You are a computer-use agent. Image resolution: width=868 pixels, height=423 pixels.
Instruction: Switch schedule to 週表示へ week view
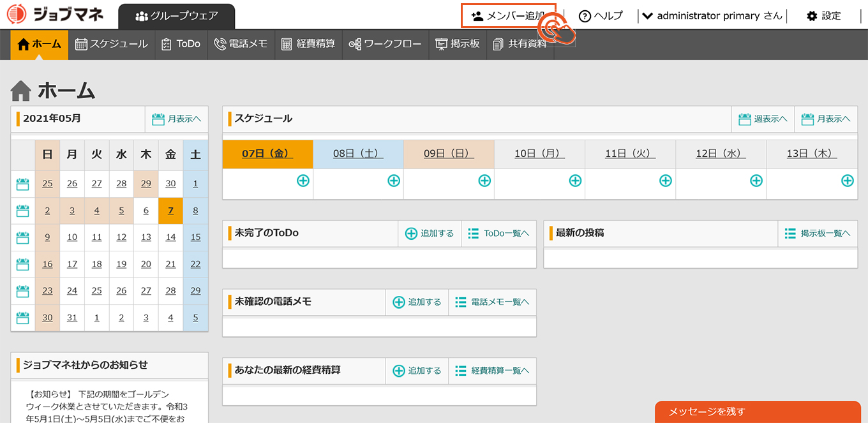click(763, 119)
